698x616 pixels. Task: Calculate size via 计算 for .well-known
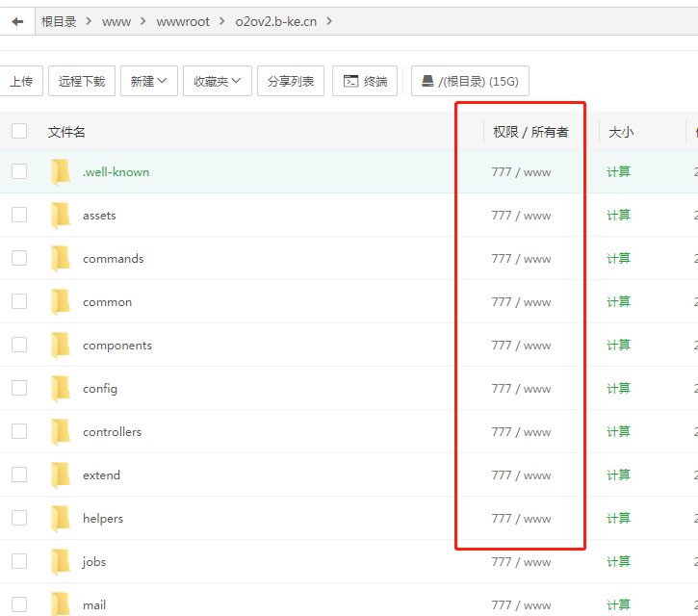point(618,171)
